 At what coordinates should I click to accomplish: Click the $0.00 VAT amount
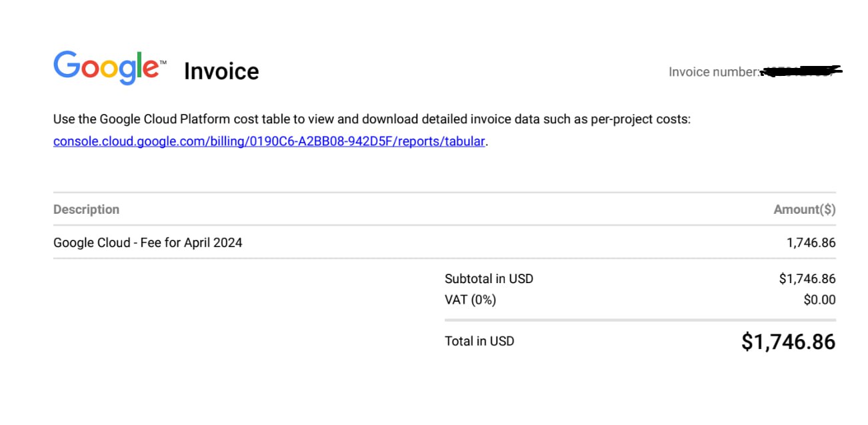click(820, 300)
